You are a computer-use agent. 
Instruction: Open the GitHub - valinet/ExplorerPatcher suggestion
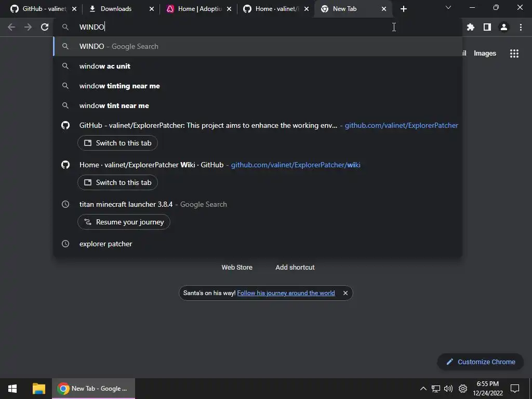[258, 126]
